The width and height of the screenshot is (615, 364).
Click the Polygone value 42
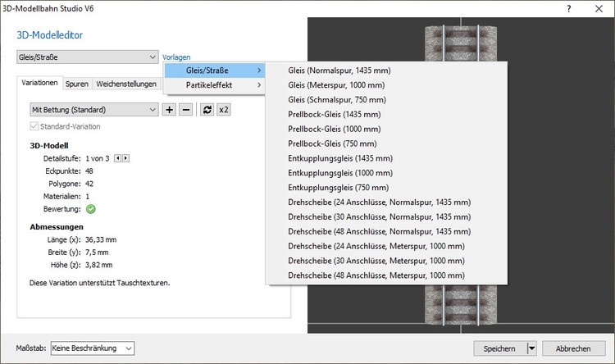[x=89, y=184]
